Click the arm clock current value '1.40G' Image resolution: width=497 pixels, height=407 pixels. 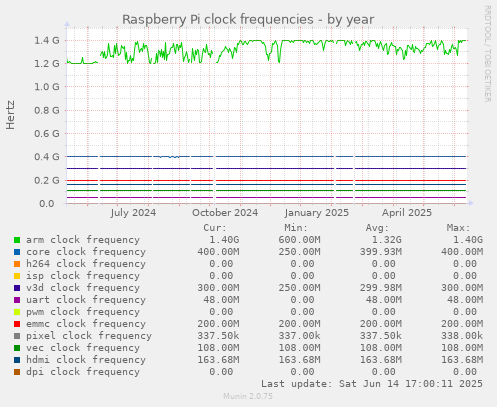point(224,240)
